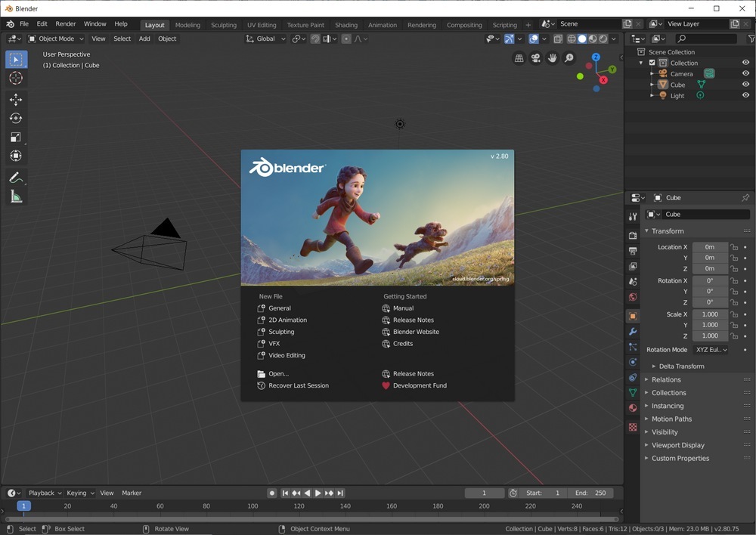Open the Physics properties tab
Image resolution: width=756 pixels, height=535 pixels.
(633, 363)
